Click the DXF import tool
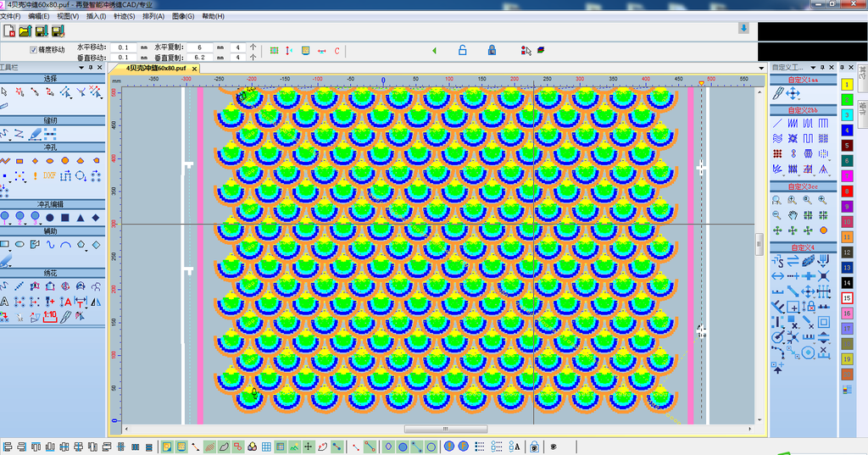Screen dimensions: 868x455 pos(49,175)
